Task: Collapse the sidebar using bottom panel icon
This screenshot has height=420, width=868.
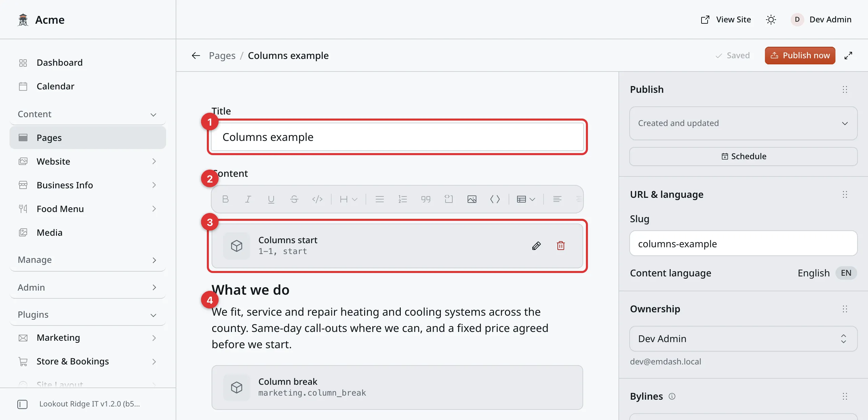Action: coord(22,404)
